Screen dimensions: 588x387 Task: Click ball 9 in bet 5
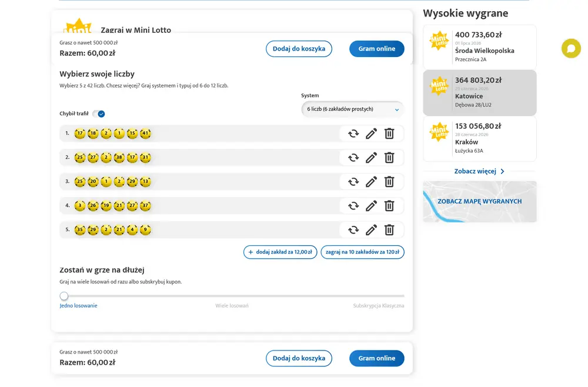click(x=145, y=229)
